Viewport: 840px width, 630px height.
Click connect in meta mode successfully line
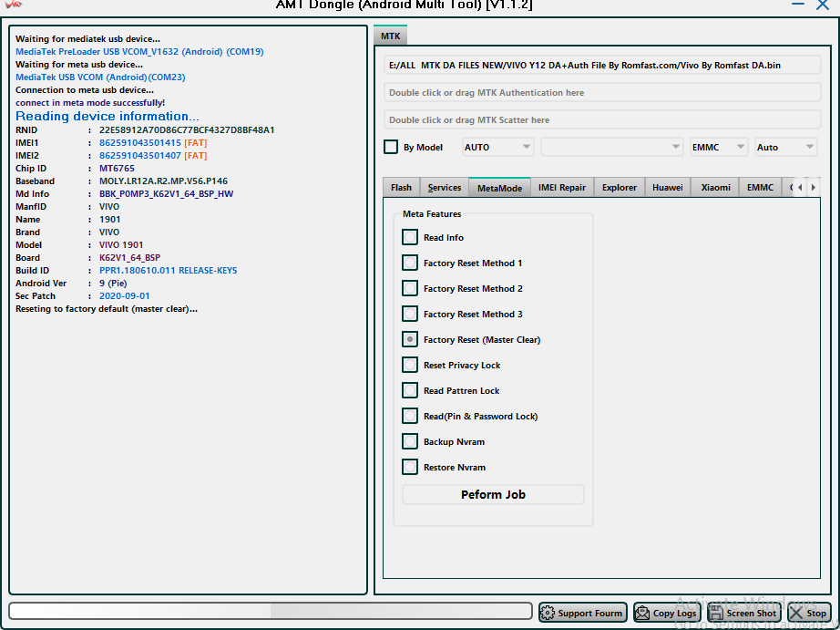(90, 102)
